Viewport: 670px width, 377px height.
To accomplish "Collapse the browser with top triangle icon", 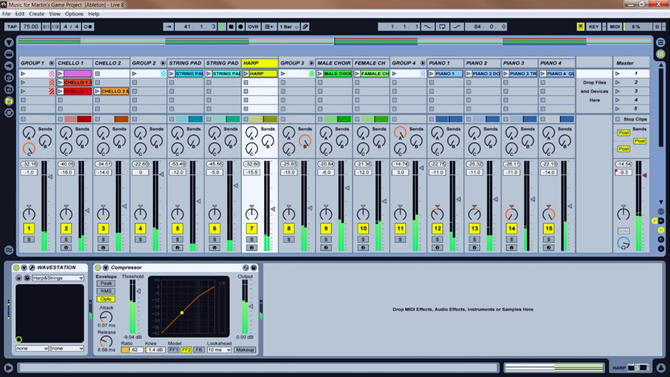I will click(x=9, y=42).
